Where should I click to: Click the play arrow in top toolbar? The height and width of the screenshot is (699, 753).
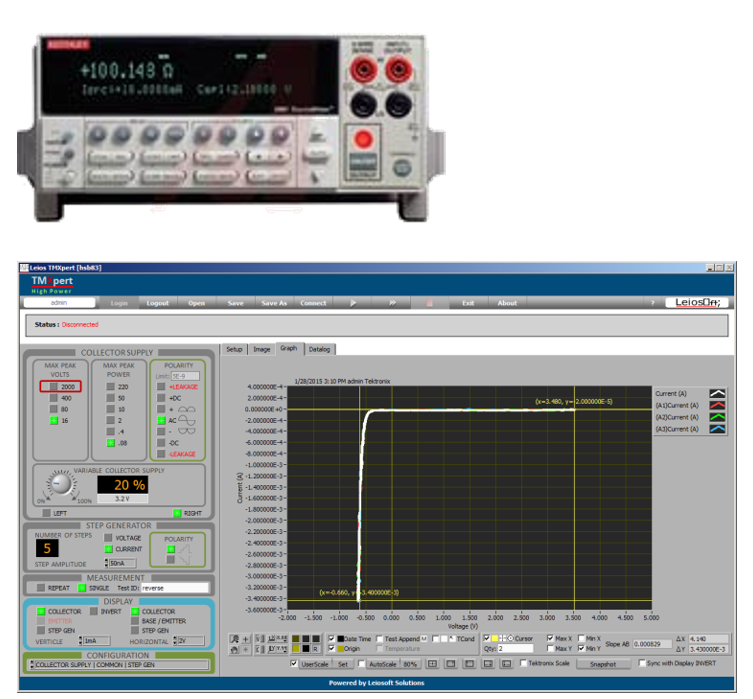(x=353, y=302)
